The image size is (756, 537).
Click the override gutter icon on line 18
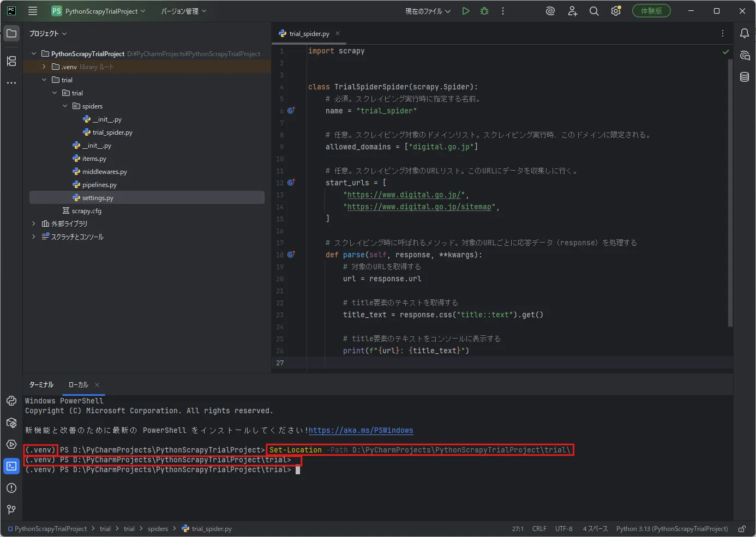(291, 254)
